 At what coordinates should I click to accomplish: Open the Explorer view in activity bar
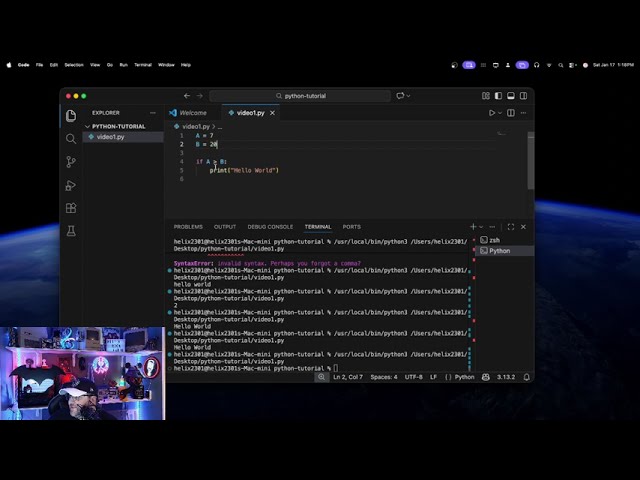(x=71, y=116)
